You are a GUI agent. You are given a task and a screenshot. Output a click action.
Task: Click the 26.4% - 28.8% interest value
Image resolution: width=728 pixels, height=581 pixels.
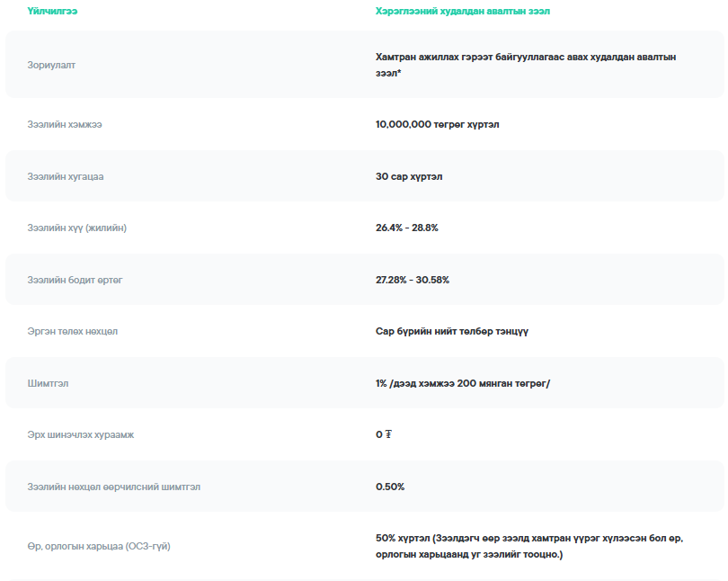point(407,228)
